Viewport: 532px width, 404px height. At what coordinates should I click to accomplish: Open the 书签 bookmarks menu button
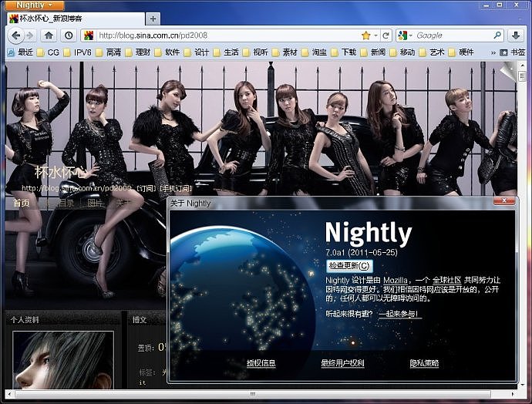[x=513, y=52]
